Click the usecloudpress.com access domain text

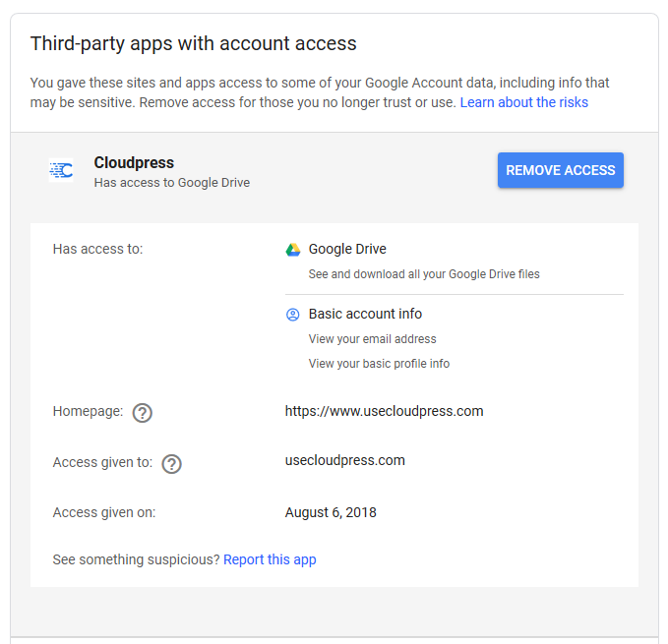(345, 460)
